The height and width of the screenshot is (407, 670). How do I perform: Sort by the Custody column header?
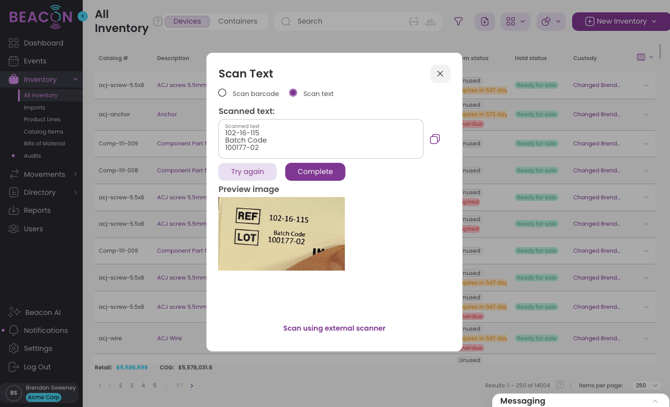tap(585, 58)
